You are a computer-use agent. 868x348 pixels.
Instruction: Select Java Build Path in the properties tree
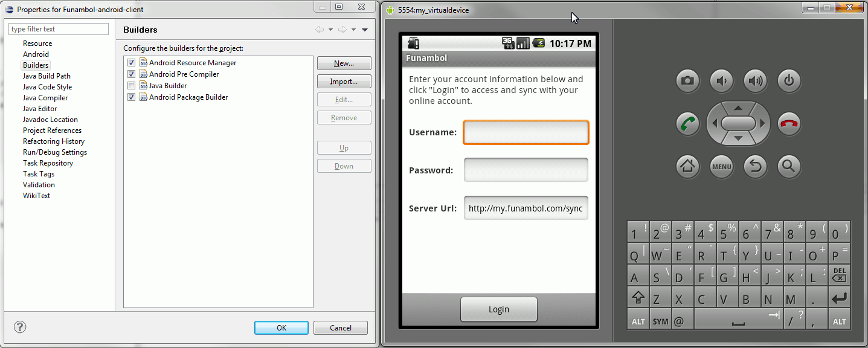[x=47, y=76]
